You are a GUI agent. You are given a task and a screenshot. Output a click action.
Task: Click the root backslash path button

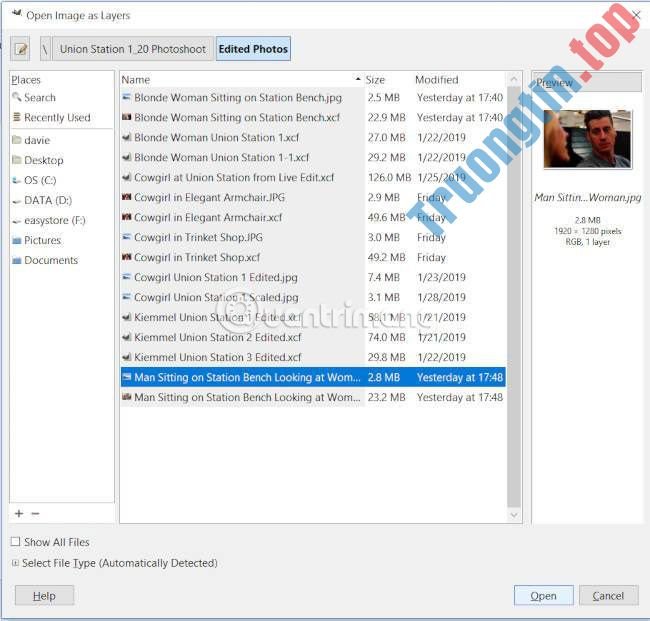point(45,49)
